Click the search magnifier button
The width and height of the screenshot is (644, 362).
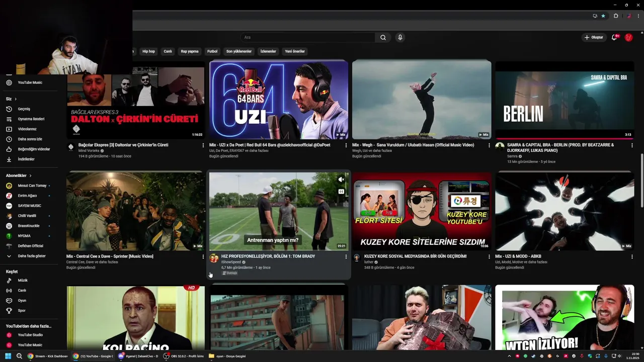tap(383, 37)
